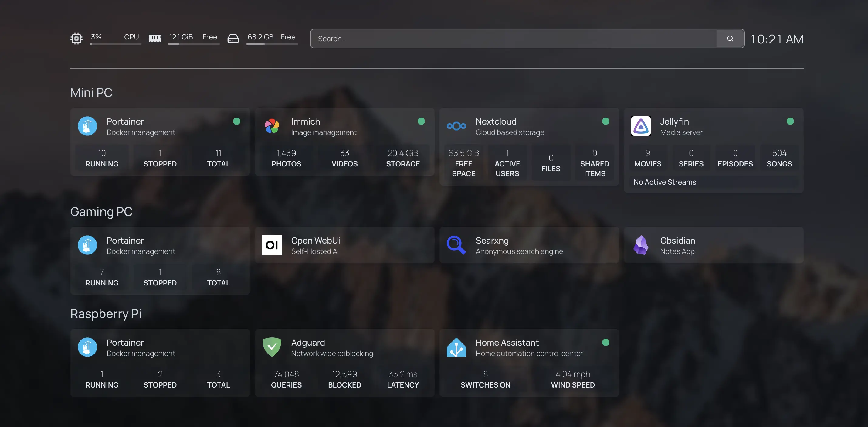Screen dimensions: 868x427
Task: Open Gaming PC Portainer title link
Action: (x=125, y=241)
